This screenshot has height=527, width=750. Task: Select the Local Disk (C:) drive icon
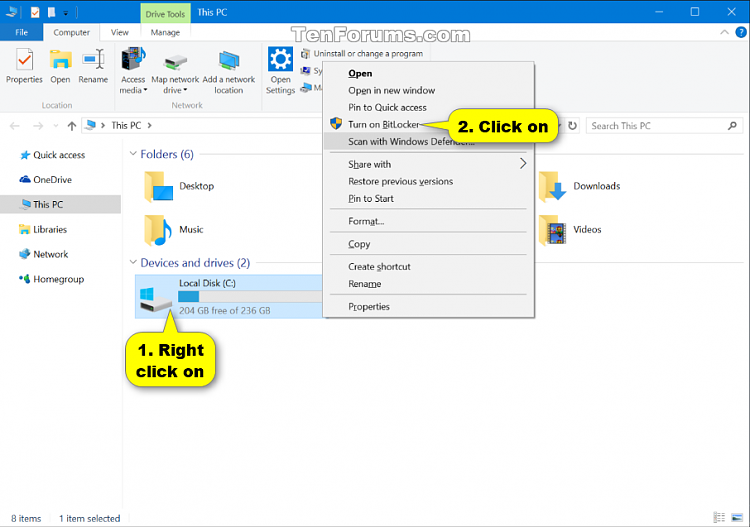(155, 298)
